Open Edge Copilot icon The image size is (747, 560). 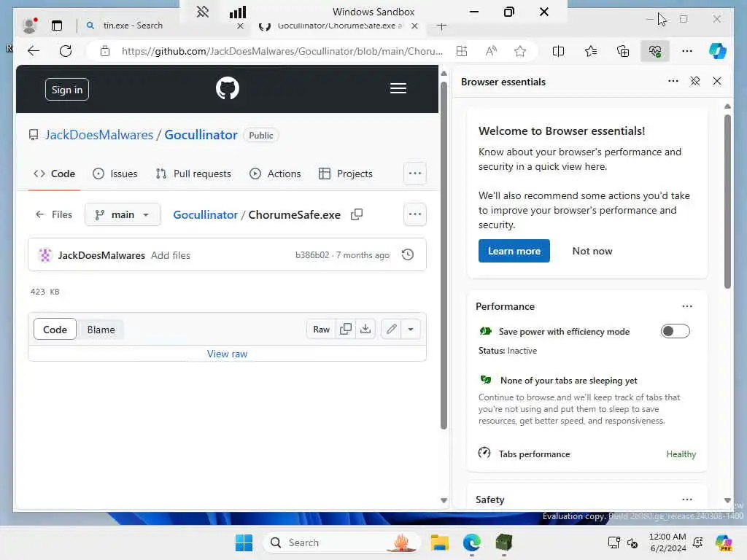[718, 51]
